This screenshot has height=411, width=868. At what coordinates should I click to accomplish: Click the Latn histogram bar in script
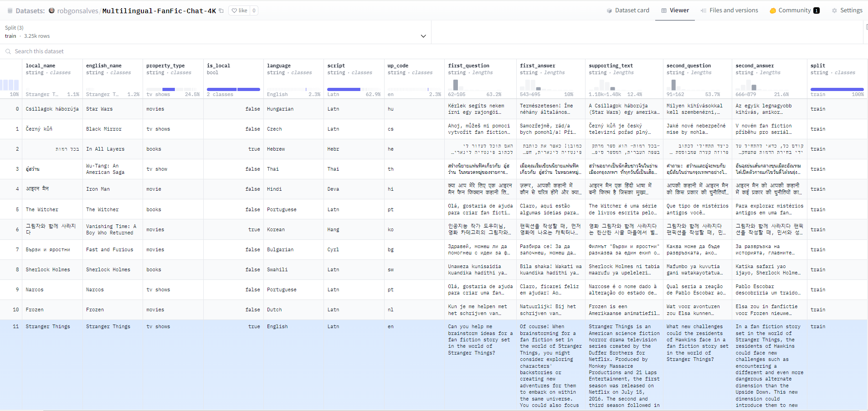344,89
